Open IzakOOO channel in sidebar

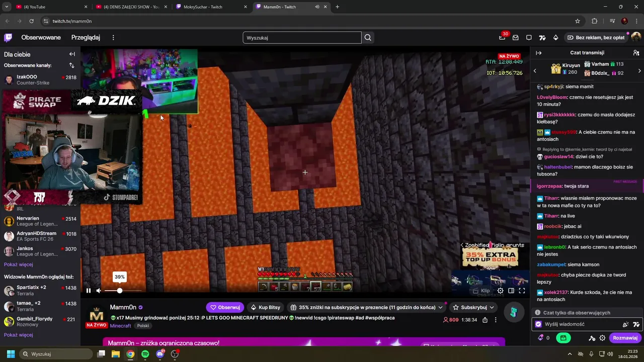coord(40,80)
